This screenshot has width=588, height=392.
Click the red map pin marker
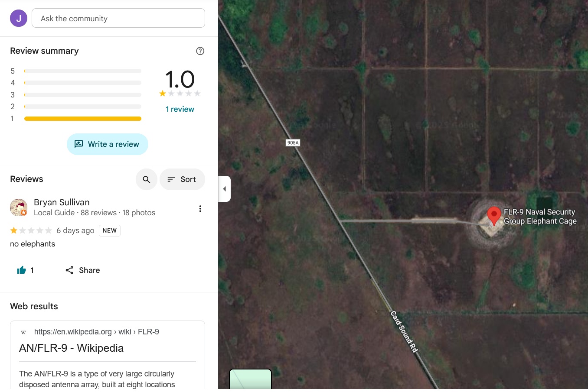(x=493, y=216)
